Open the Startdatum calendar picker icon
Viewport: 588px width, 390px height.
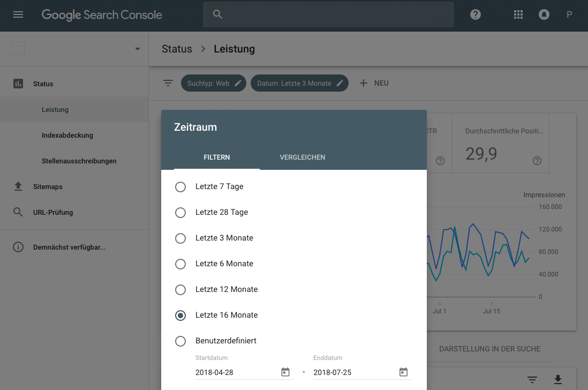[x=285, y=372]
